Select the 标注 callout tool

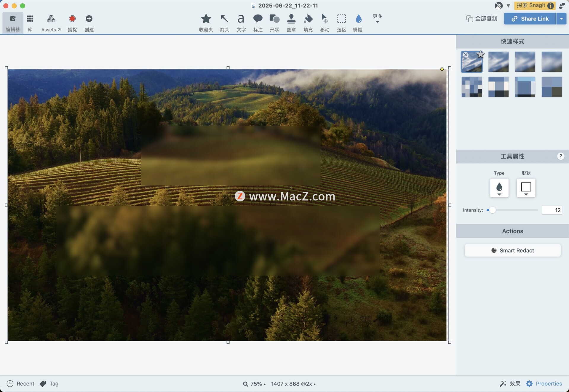point(258,23)
